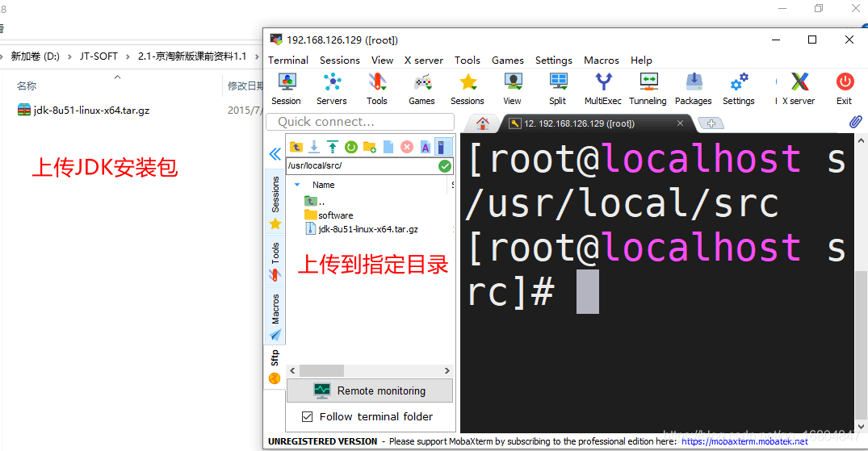Screen dimensions: 868x451
Task: Click the open terminal icon in SFTP toolbar
Action: [442, 147]
